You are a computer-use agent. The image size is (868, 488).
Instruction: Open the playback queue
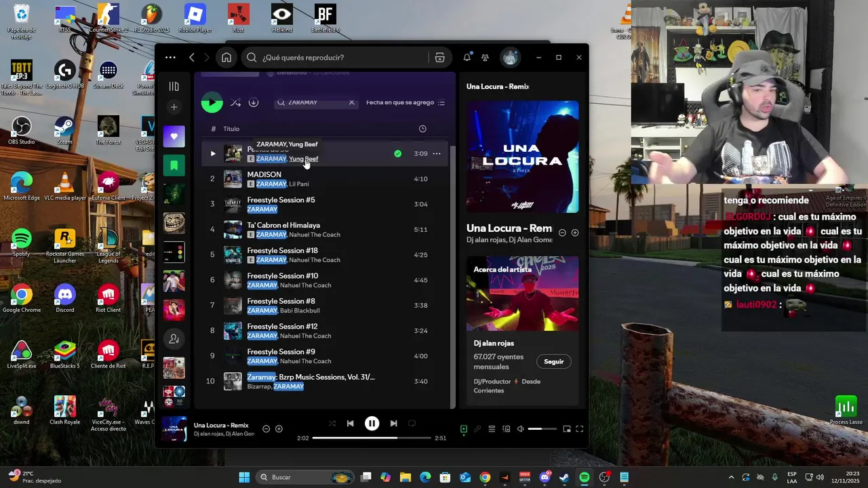tap(492, 429)
